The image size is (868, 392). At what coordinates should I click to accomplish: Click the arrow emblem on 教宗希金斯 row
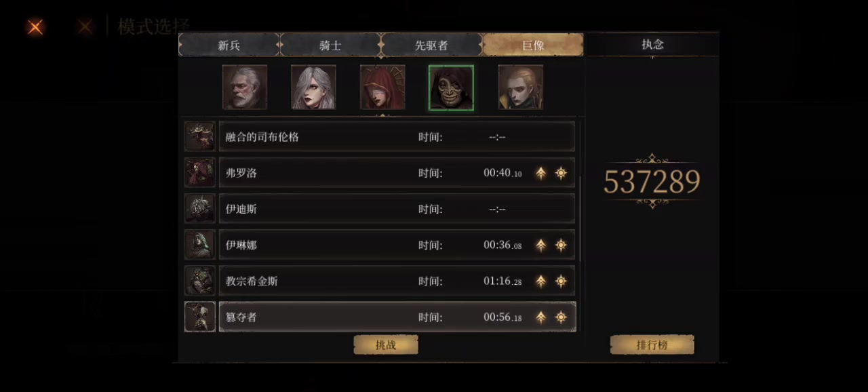tap(540, 281)
